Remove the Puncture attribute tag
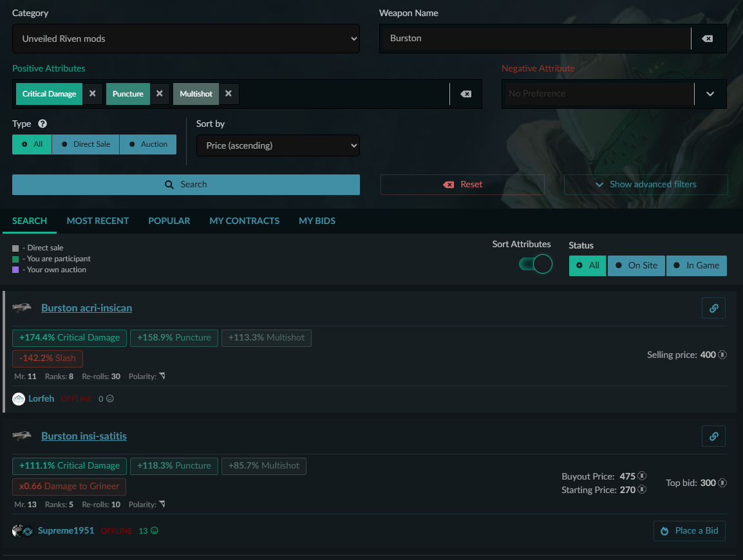 (160, 94)
